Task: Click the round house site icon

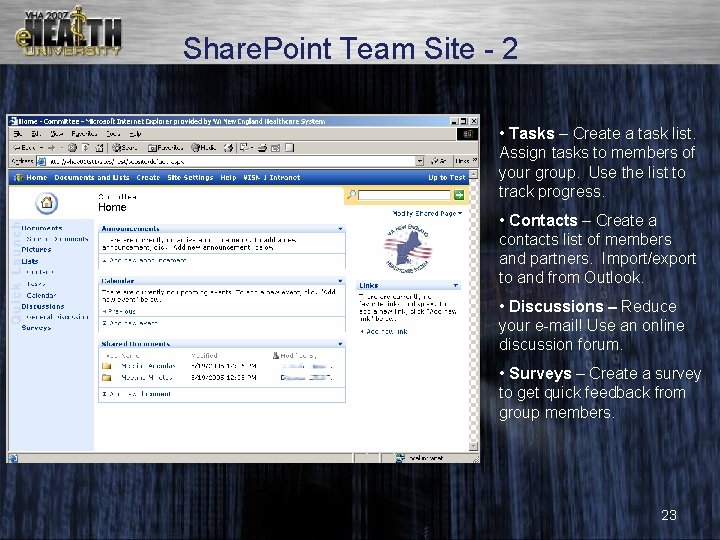Action: click(46, 202)
